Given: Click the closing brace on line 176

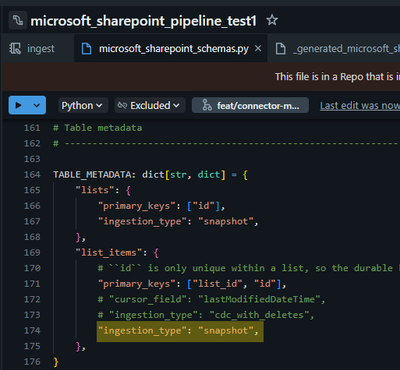Looking at the screenshot, I should (56, 362).
